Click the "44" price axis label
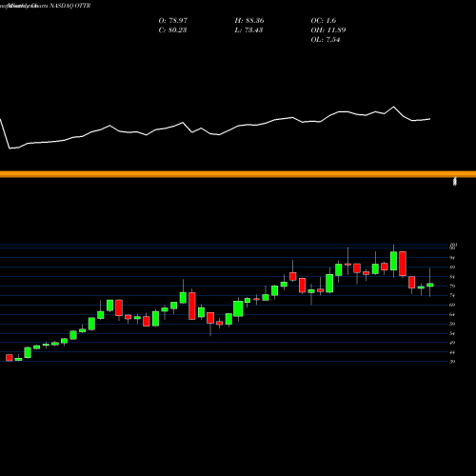 452,352
